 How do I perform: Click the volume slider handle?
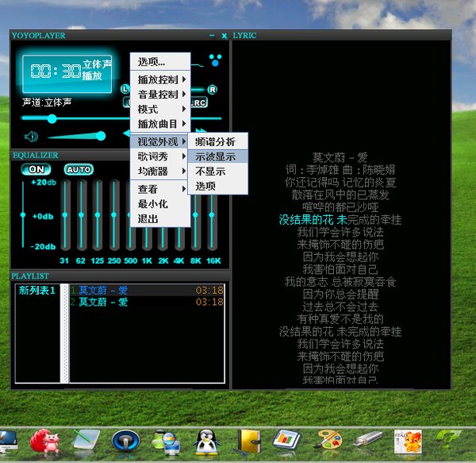(100, 136)
